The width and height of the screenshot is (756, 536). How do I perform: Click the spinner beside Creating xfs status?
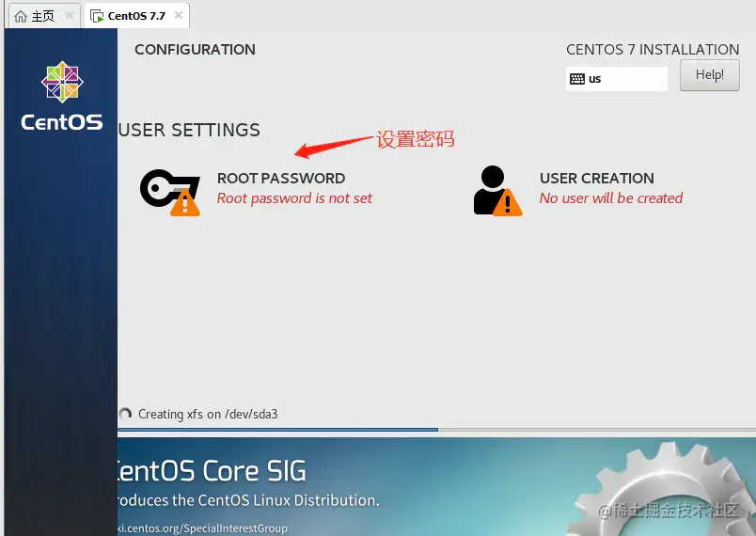[x=125, y=414]
